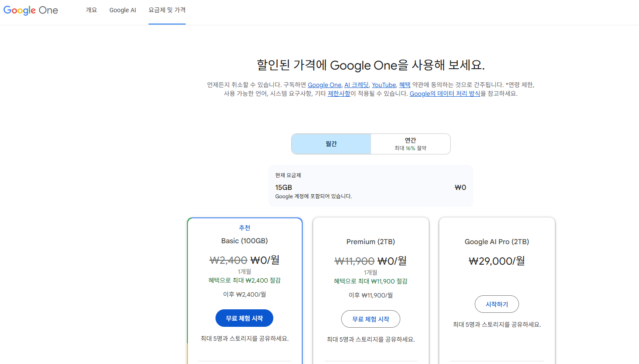Click the 15GB current plan text
The width and height of the screenshot is (639, 364).
(283, 187)
